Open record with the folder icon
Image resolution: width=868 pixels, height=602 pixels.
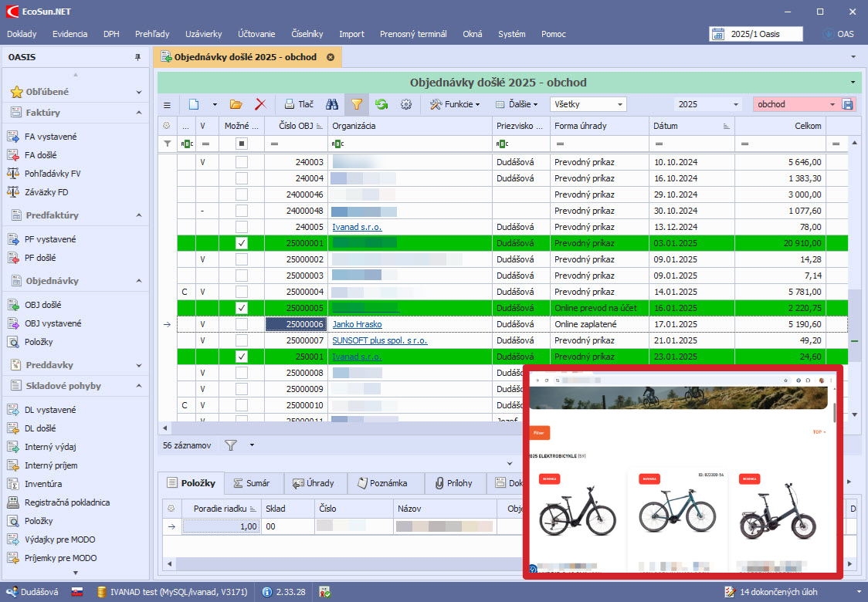click(x=236, y=104)
